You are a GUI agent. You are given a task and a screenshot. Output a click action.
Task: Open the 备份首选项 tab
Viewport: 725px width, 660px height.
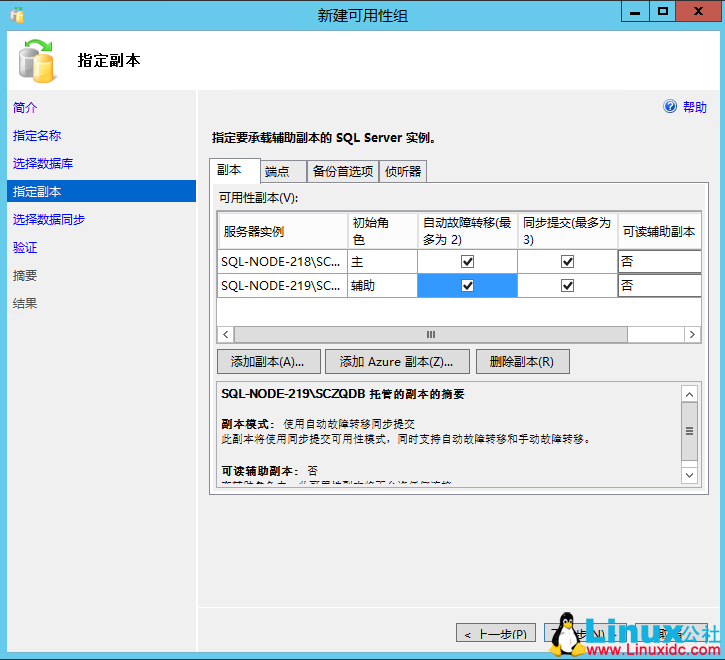point(343,172)
